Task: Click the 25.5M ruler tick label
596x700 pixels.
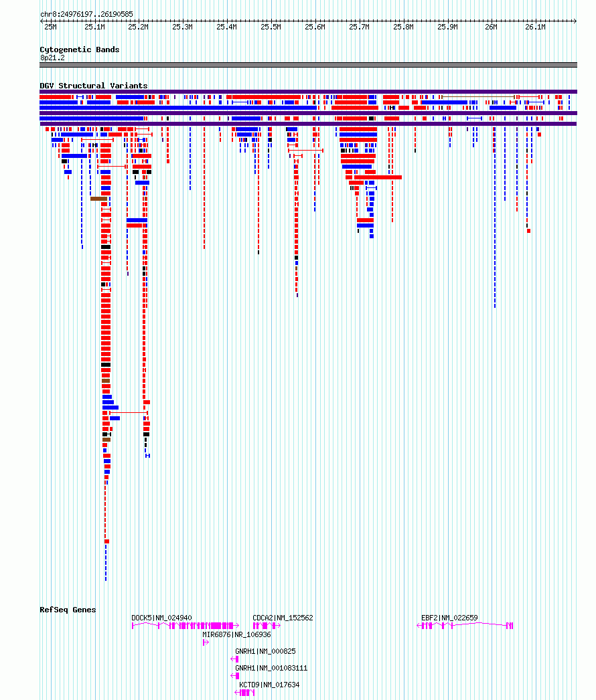Action: click(x=271, y=27)
